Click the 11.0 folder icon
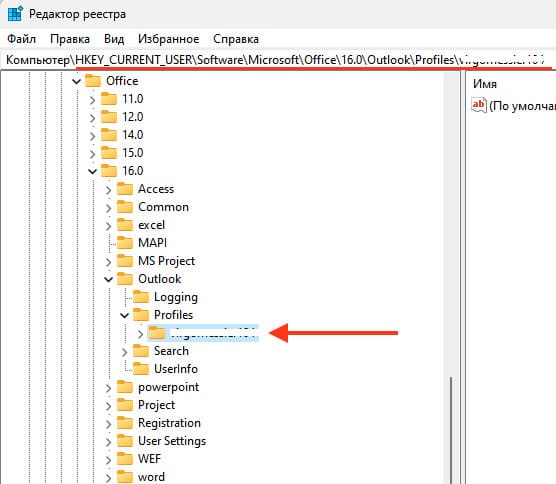556x484 pixels. point(109,99)
